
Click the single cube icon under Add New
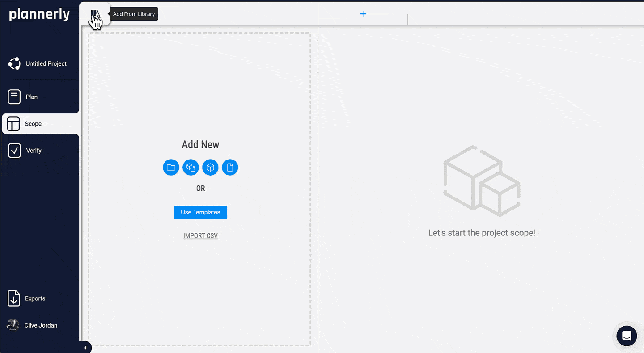(210, 168)
